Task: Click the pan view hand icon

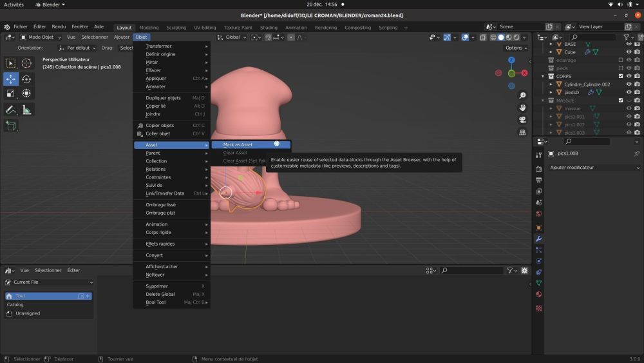Action: [522, 108]
